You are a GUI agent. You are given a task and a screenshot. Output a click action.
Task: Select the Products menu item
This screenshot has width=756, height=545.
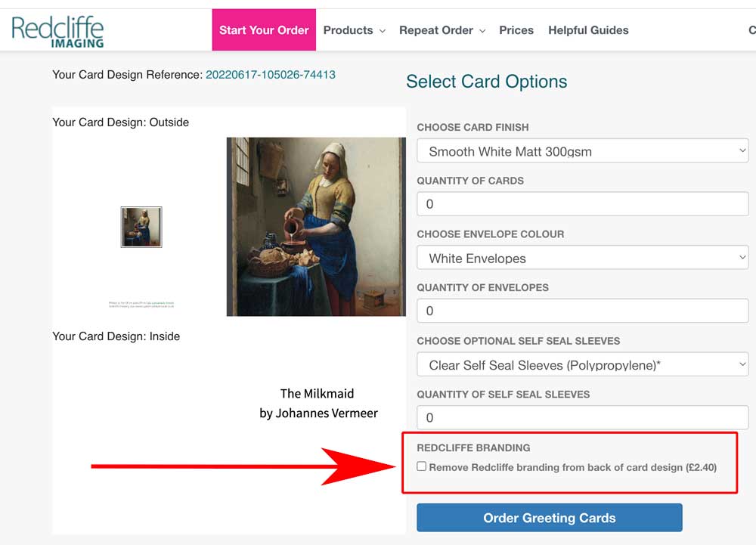pos(348,30)
